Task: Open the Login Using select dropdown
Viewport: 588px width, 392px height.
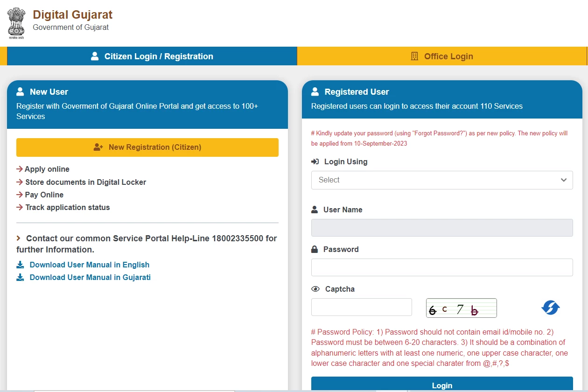Action: (441, 180)
